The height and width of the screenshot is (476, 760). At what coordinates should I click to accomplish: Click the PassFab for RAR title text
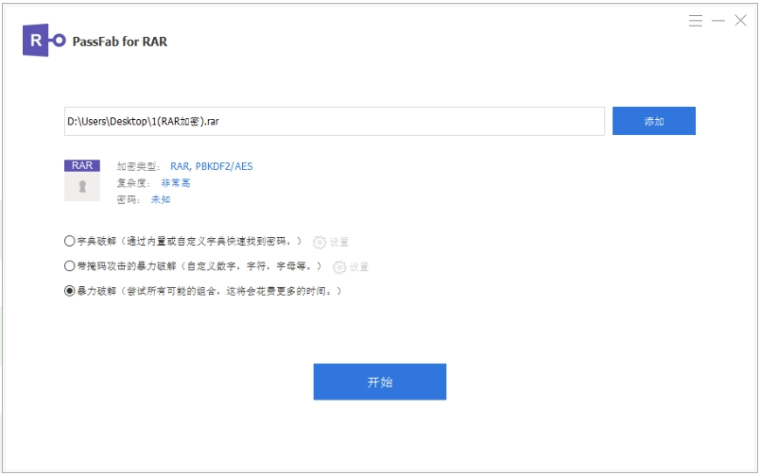pos(120,42)
